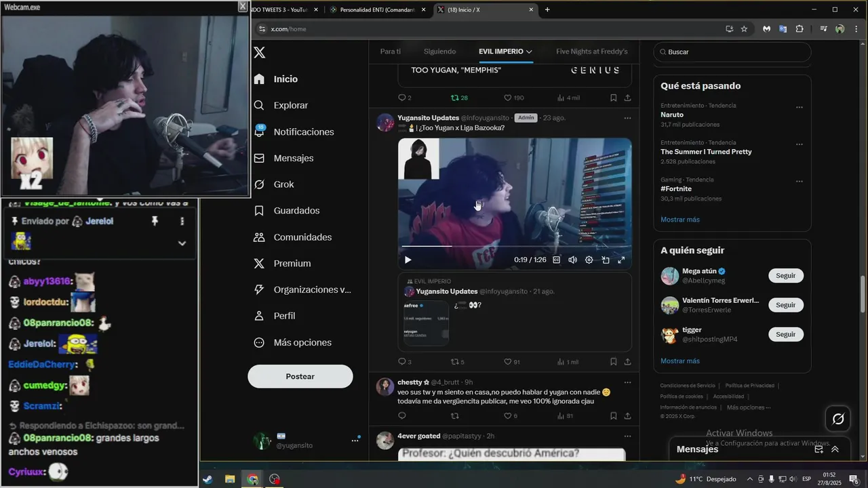Image resolution: width=868 pixels, height=488 pixels.
Task: Switch to the Para ti tab
Action: point(391,52)
